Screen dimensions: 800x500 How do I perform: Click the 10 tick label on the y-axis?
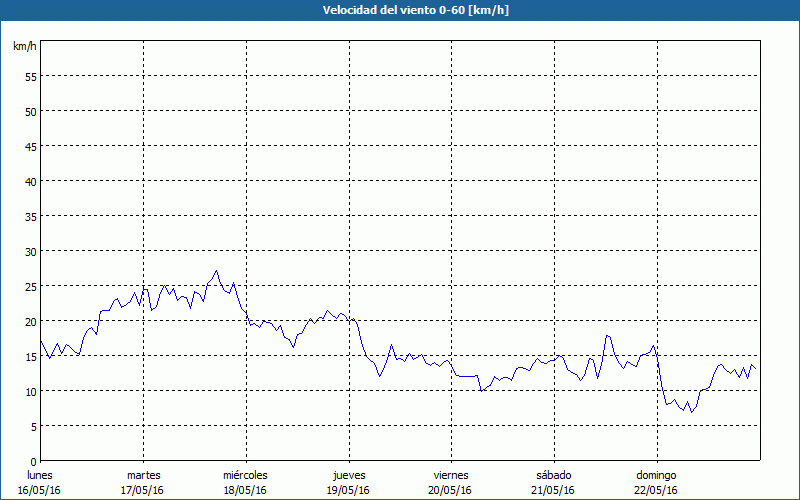click(30, 391)
